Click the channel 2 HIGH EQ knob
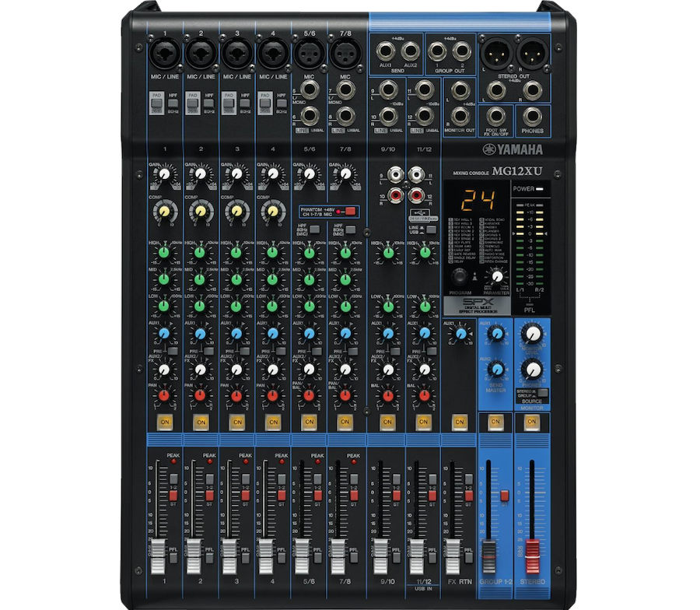This screenshot has height=610, width=700. (200, 253)
